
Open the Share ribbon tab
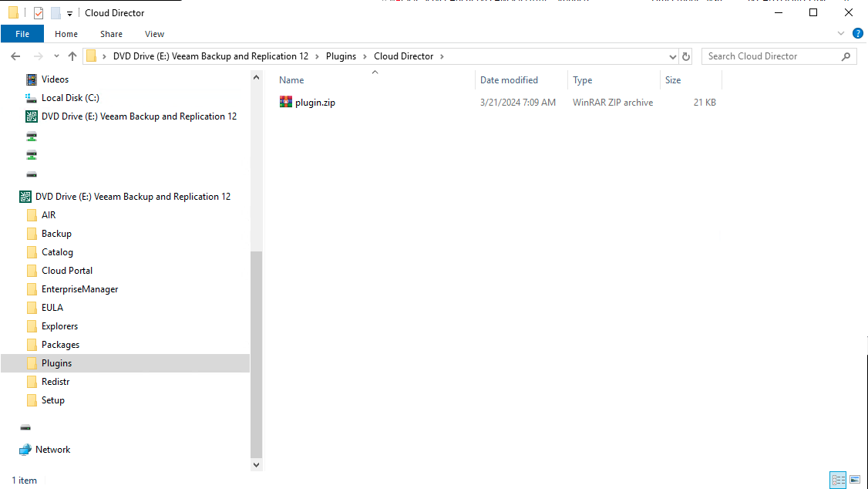[x=111, y=34]
